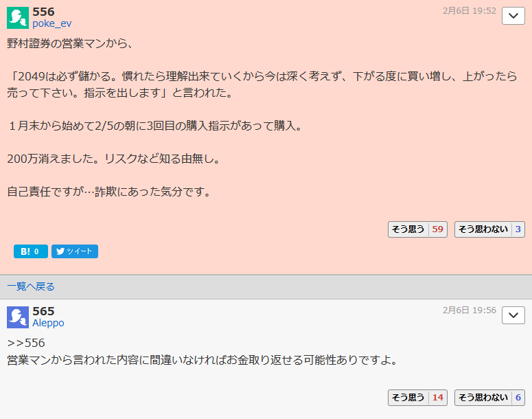This screenshot has width=532, height=419.
Task: Click post number 565 heading
Action: click(x=43, y=311)
